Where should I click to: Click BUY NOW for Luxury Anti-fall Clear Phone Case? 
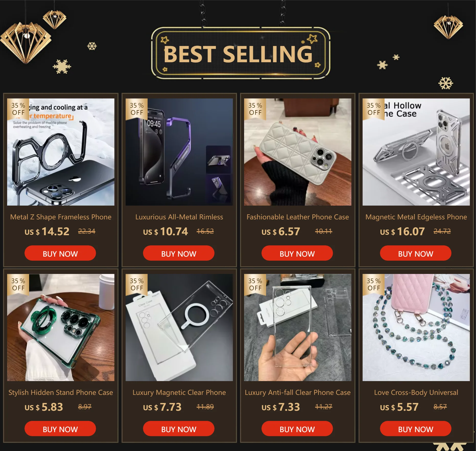(297, 429)
